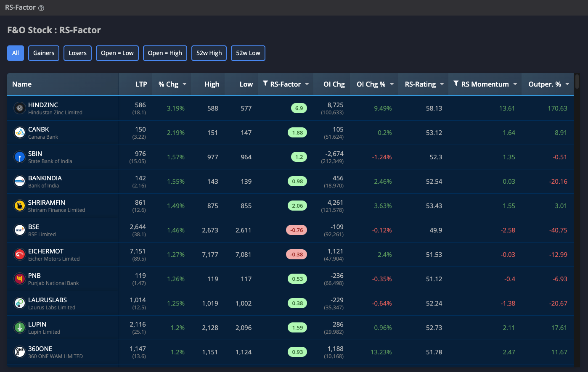Expand the OI Chg % column dropdown
The width and height of the screenshot is (588, 372).
coord(392,84)
